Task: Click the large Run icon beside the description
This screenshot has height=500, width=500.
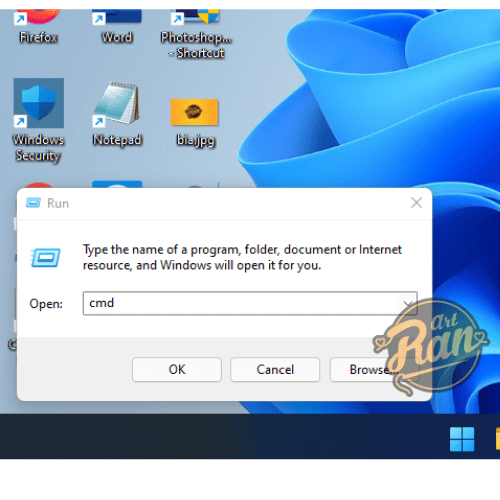Action: coord(46,258)
